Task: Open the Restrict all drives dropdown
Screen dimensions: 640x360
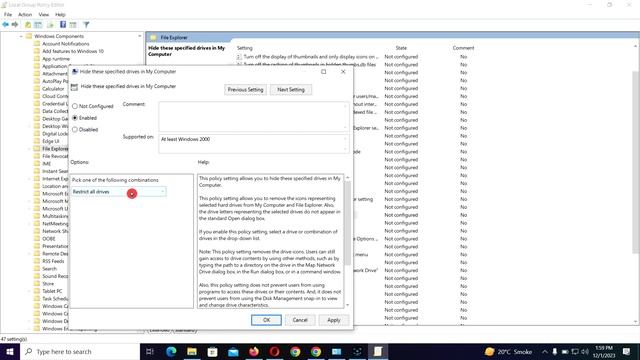Action: pyautogui.click(x=119, y=191)
